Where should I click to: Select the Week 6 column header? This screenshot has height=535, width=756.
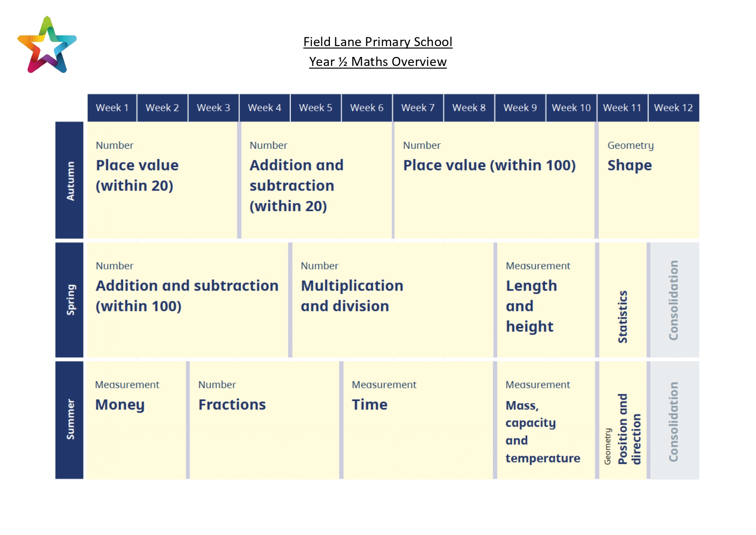click(x=367, y=108)
